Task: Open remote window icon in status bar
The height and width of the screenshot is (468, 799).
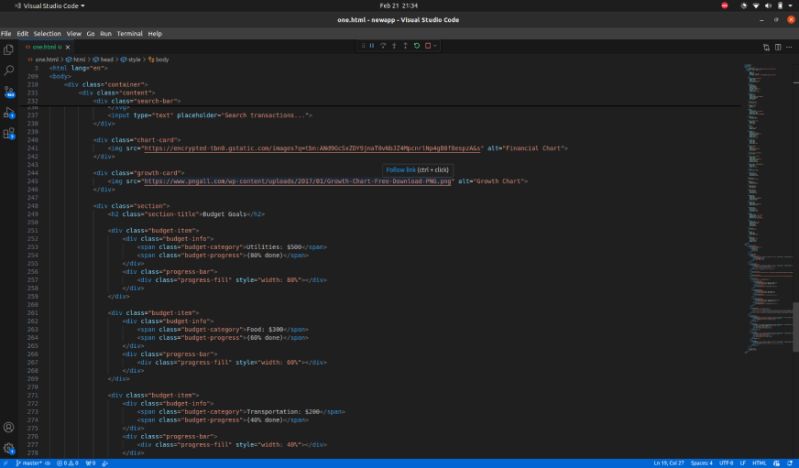Action: click(6, 463)
